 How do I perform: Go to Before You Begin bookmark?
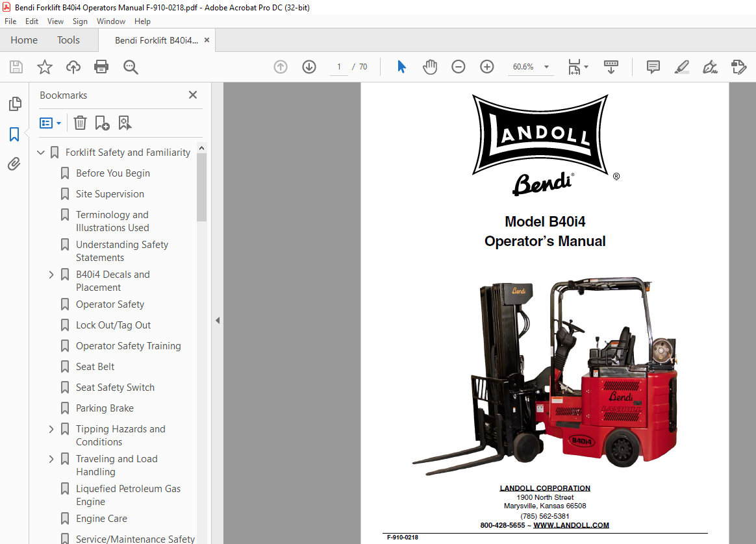[x=113, y=173]
